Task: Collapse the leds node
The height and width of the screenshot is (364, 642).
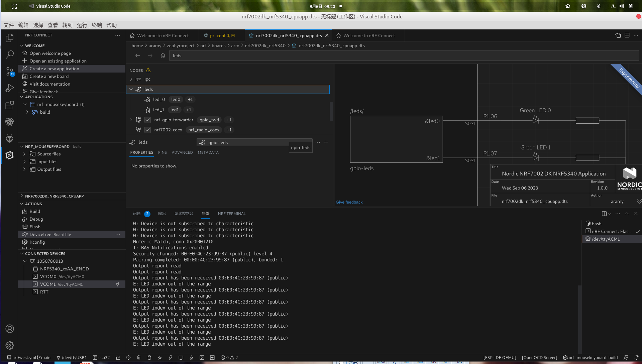Action: point(131,89)
